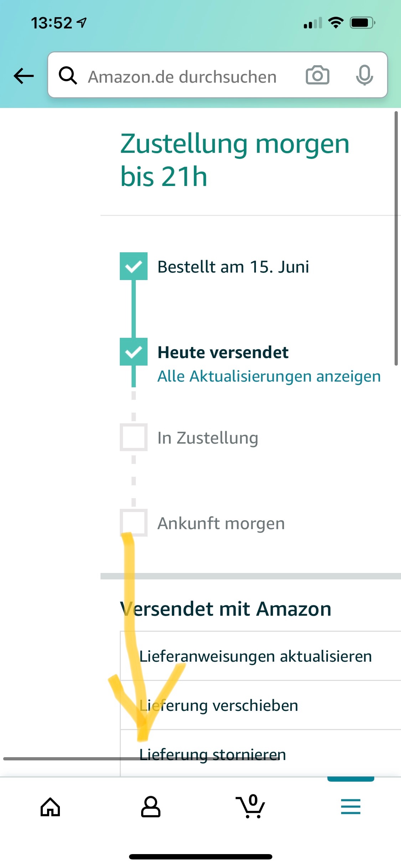Tap the microphone voice search icon
This screenshot has width=401, height=868.
point(364,75)
